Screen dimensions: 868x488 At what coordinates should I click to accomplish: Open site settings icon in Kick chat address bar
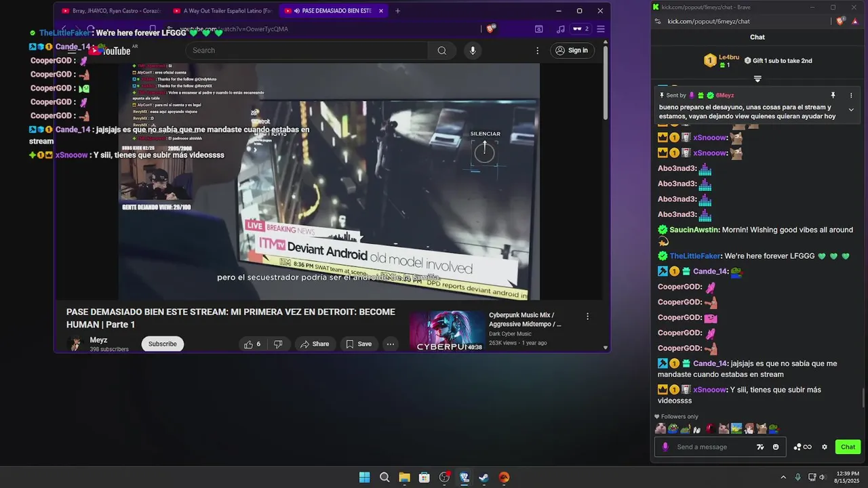(x=657, y=21)
